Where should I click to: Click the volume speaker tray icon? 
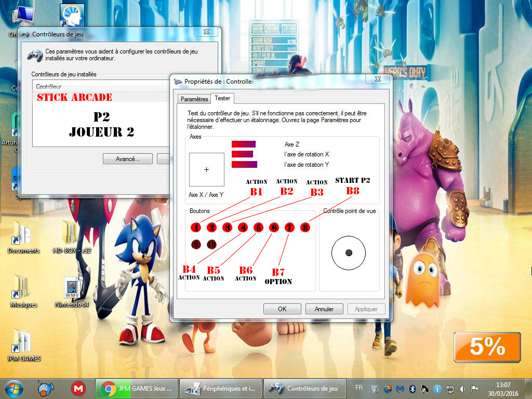(462, 389)
